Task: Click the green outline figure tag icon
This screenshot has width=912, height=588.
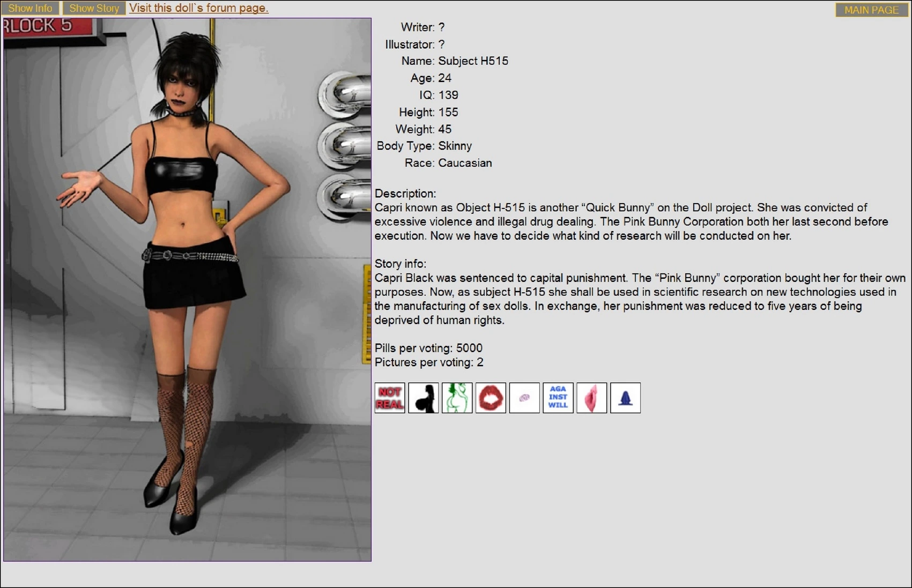Action: pos(457,398)
